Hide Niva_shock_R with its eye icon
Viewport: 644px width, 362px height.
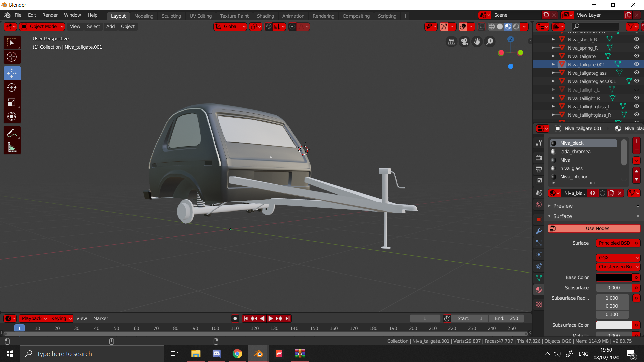pyautogui.click(x=636, y=39)
